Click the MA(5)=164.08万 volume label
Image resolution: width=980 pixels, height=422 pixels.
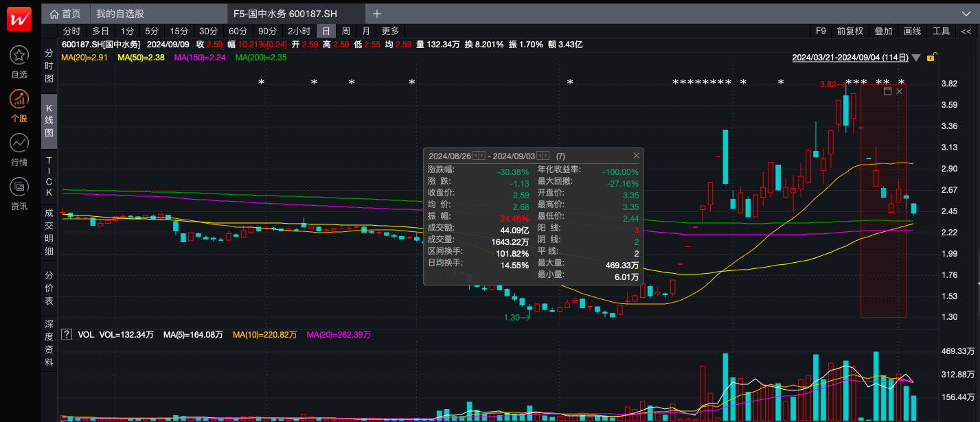193,335
